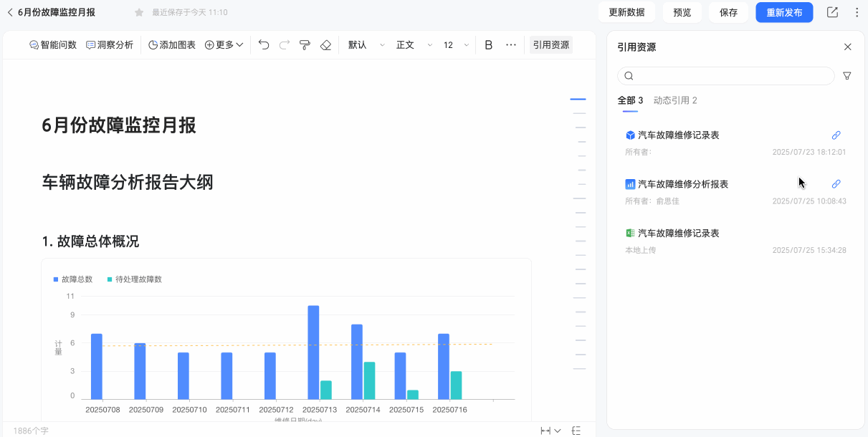Click heading 车辆故障分析报告大纲

[128, 182]
